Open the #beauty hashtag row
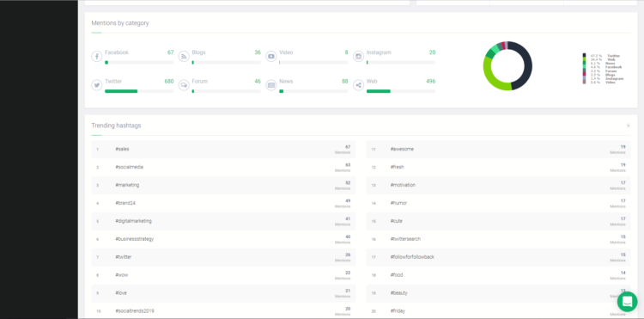 tap(498, 293)
